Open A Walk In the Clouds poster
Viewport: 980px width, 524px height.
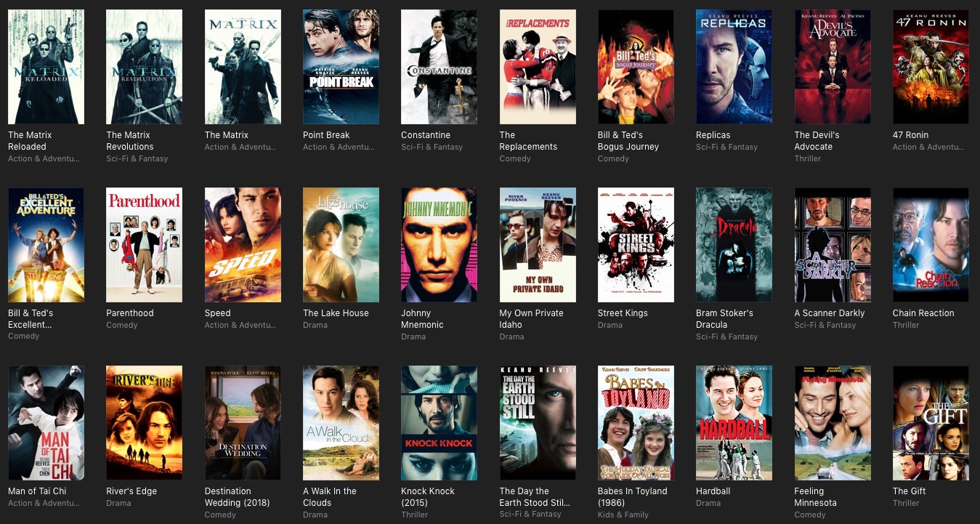[341, 423]
